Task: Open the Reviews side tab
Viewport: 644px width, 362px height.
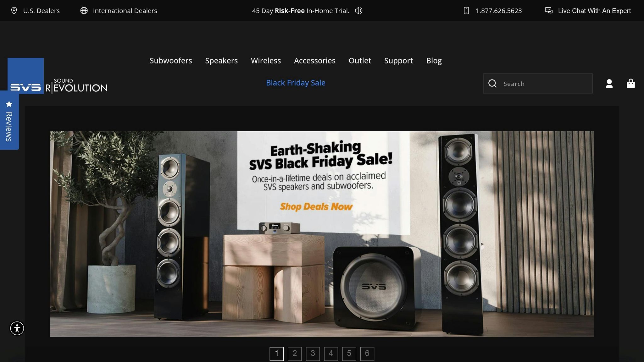Action: [x=9, y=121]
